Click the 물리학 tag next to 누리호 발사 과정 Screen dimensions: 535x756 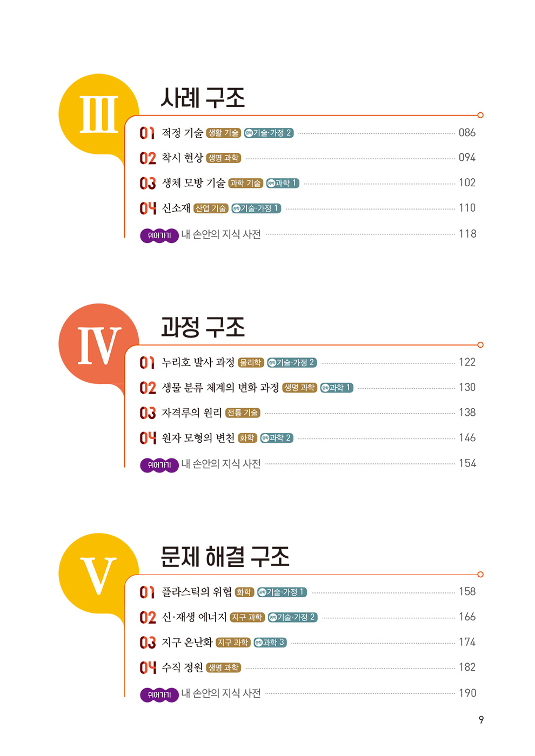tap(251, 363)
